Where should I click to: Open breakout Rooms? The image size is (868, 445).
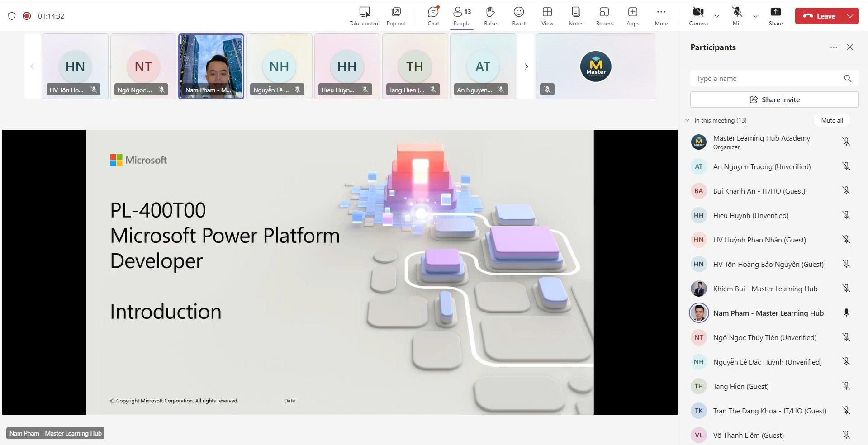coord(604,16)
